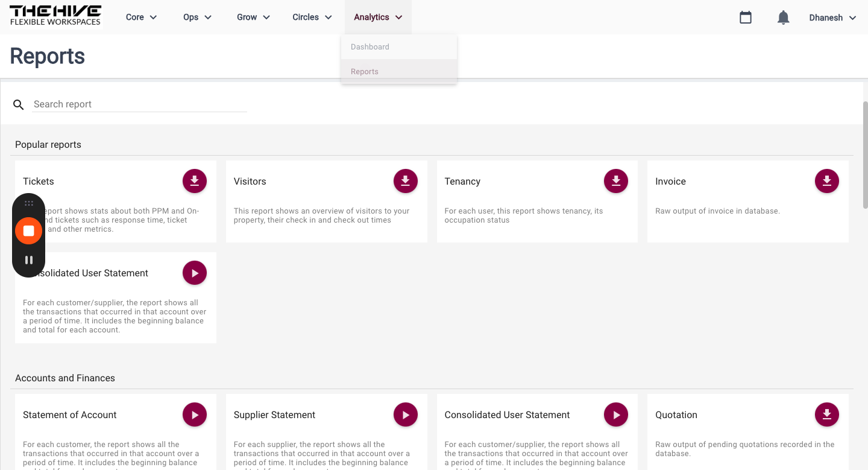Screen dimensions: 868x470
Task: Click the page vertical scrollbar
Action: (865, 155)
